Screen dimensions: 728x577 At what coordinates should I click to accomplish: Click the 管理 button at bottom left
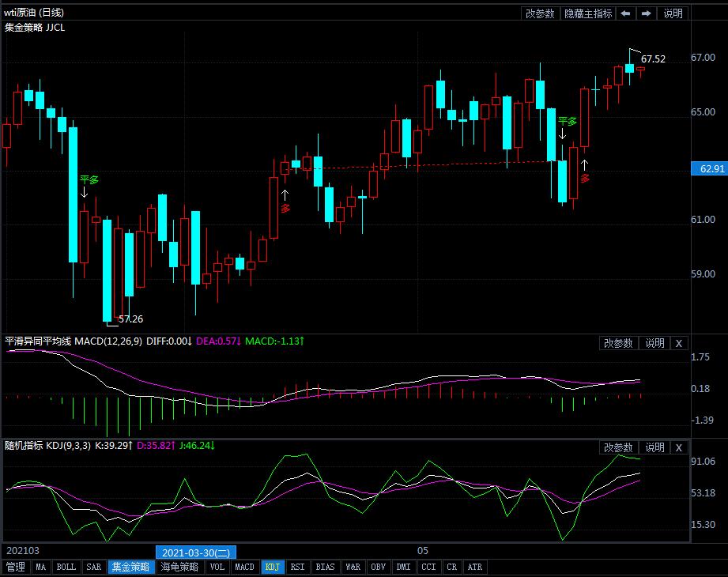click(15, 567)
